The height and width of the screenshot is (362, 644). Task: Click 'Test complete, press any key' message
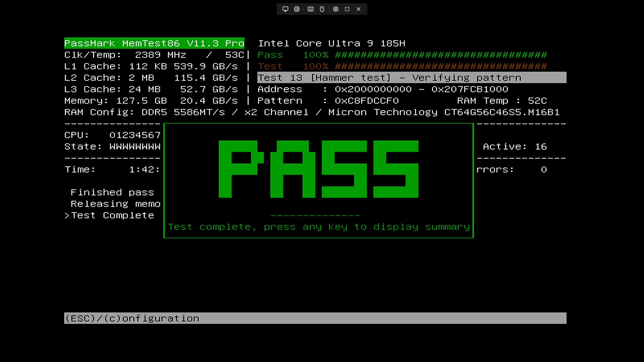click(x=318, y=227)
